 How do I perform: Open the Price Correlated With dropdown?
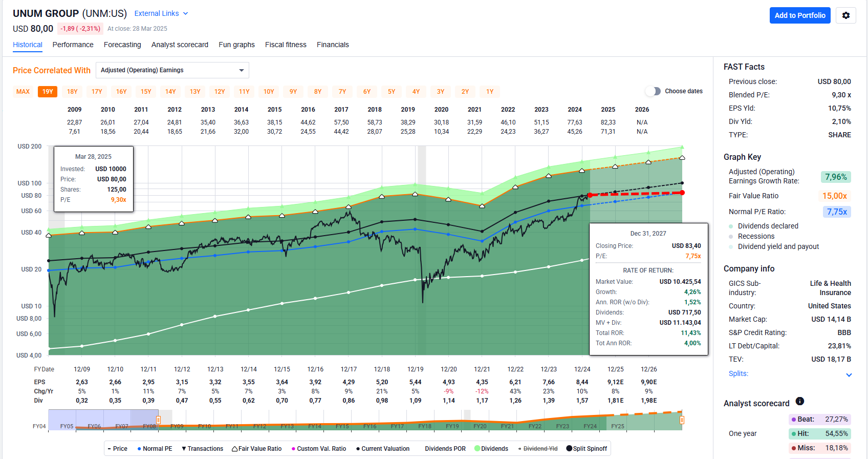pyautogui.click(x=172, y=70)
